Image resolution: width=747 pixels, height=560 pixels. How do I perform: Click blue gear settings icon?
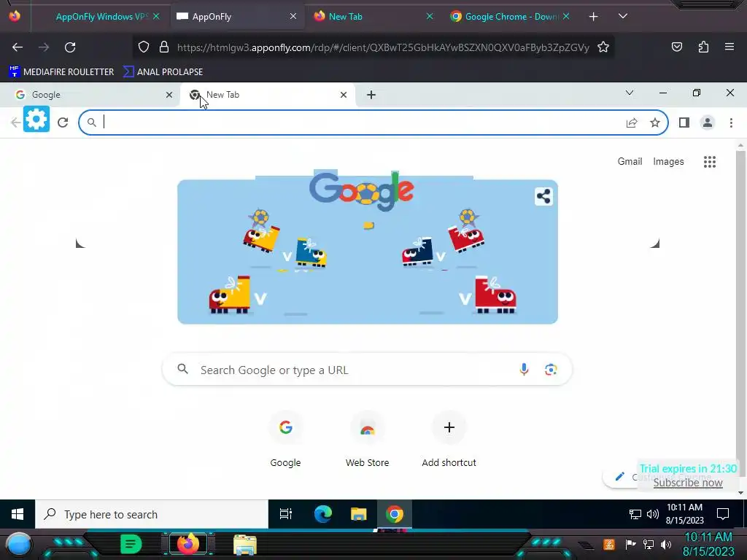(36, 119)
